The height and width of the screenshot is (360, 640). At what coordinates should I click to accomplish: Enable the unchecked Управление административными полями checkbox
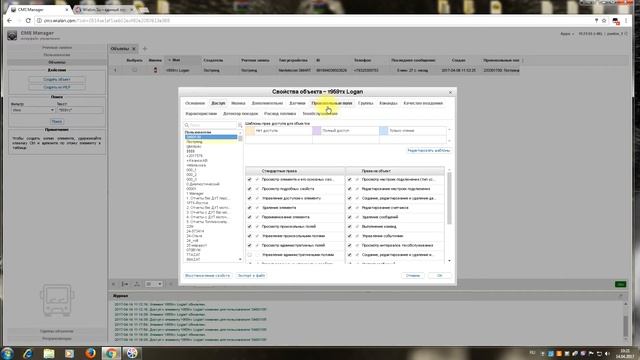coord(249,255)
